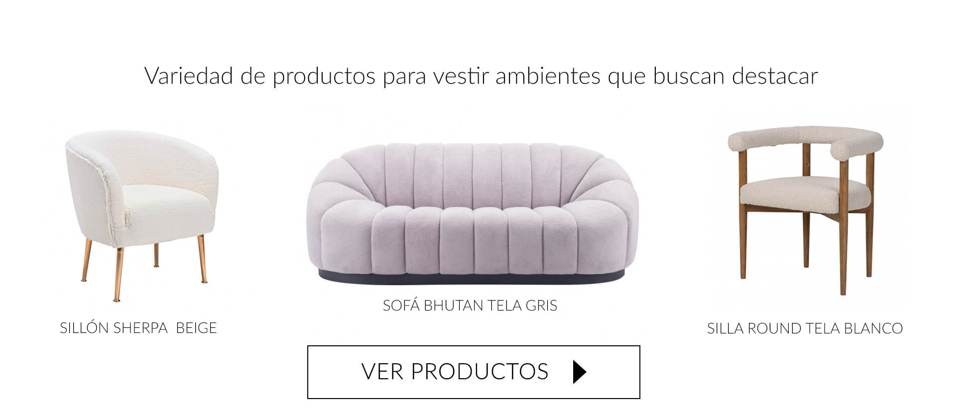Open the Sofá Bhutan grey sofa image
The width and height of the screenshot is (980, 410).
coord(472,214)
